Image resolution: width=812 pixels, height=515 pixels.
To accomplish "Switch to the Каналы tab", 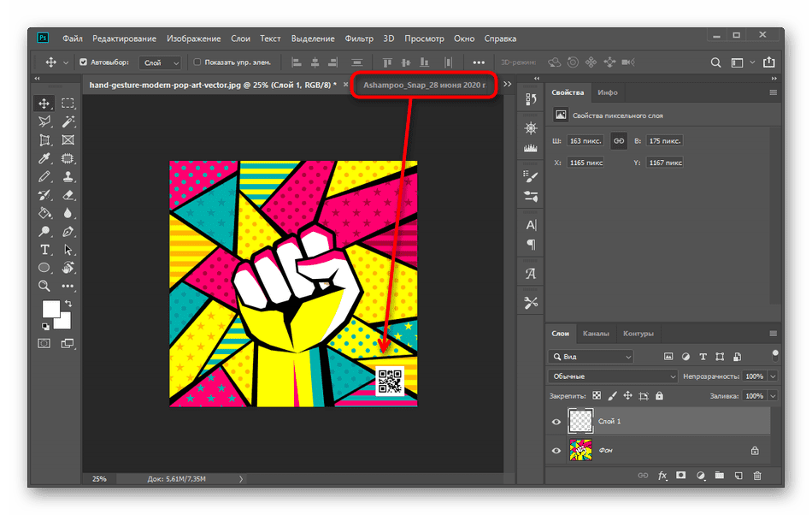I will point(596,334).
